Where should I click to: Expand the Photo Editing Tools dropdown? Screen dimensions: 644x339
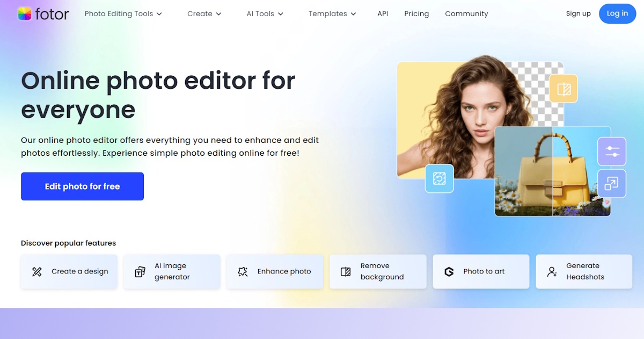click(x=123, y=14)
